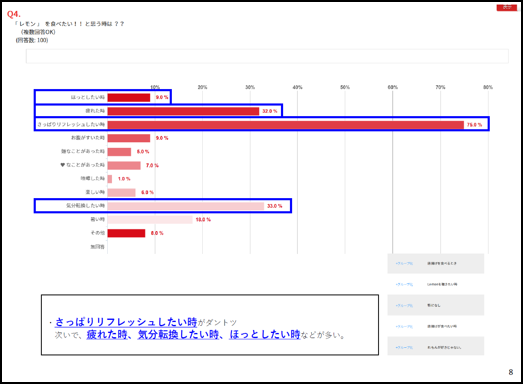Open underlined 気分転換したい時 in summary box
This screenshot has height=384, width=523.
point(178,334)
